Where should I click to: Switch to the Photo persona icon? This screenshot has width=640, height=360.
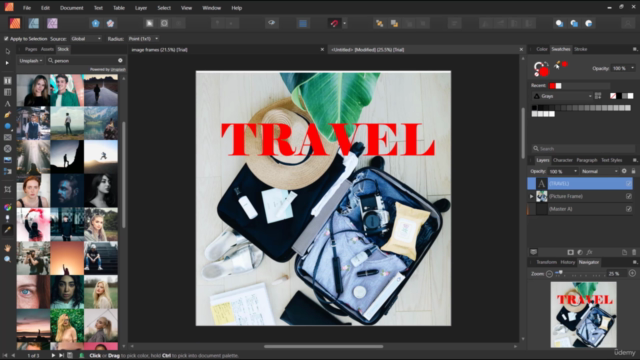click(52, 23)
